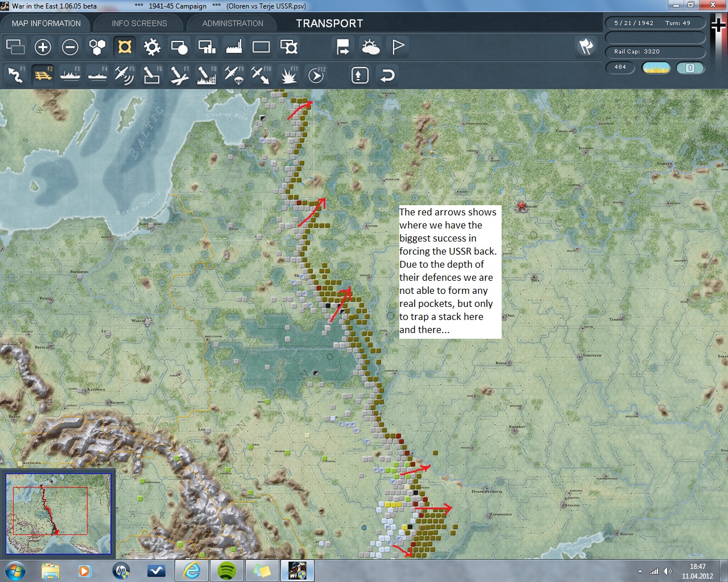Open Windows Explorer from the taskbar
Image resolution: width=728 pixels, height=582 pixels.
[x=51, y=571]
